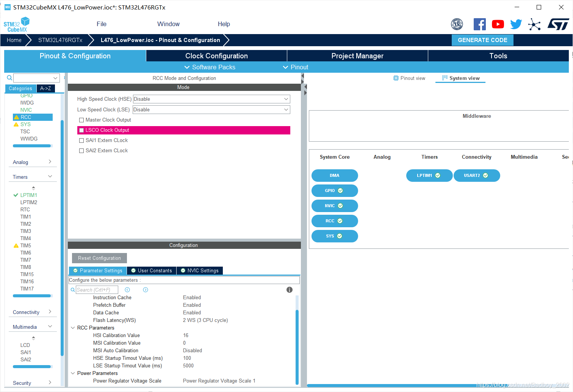Click the lower panel collapse arrow beside Mode
The height and width of the screenshot is (392, 573).
click(305, 90)
